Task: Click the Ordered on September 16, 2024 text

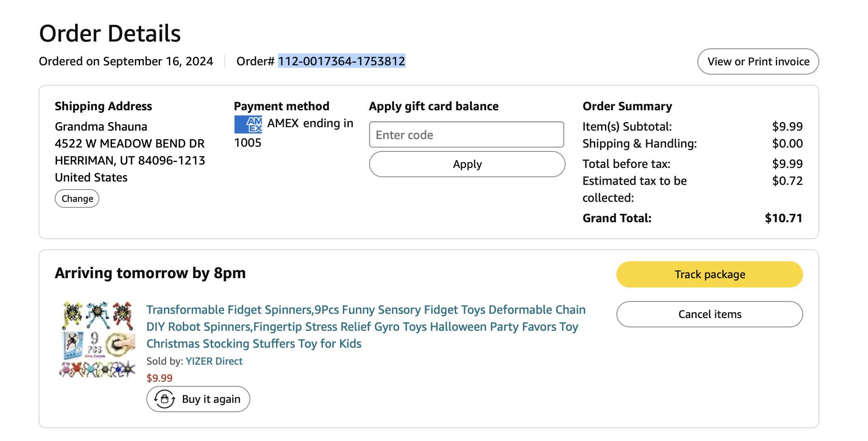Action: (126, 61)
